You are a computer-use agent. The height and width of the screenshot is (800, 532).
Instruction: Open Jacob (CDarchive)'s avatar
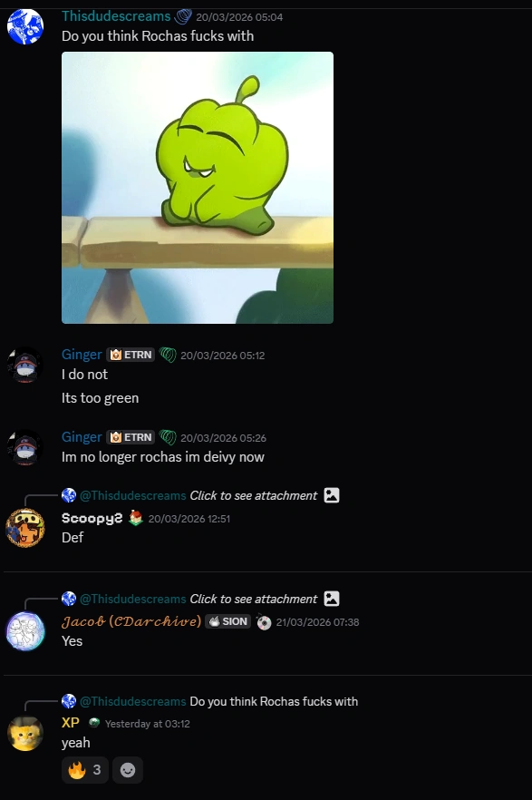[x=25, y=631]
